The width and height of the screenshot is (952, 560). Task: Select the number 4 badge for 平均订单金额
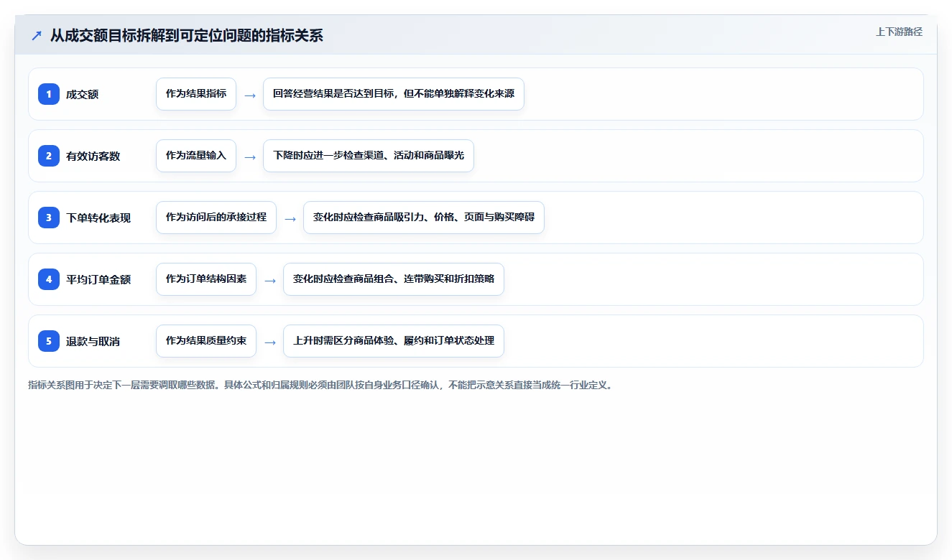coord(49,279)
